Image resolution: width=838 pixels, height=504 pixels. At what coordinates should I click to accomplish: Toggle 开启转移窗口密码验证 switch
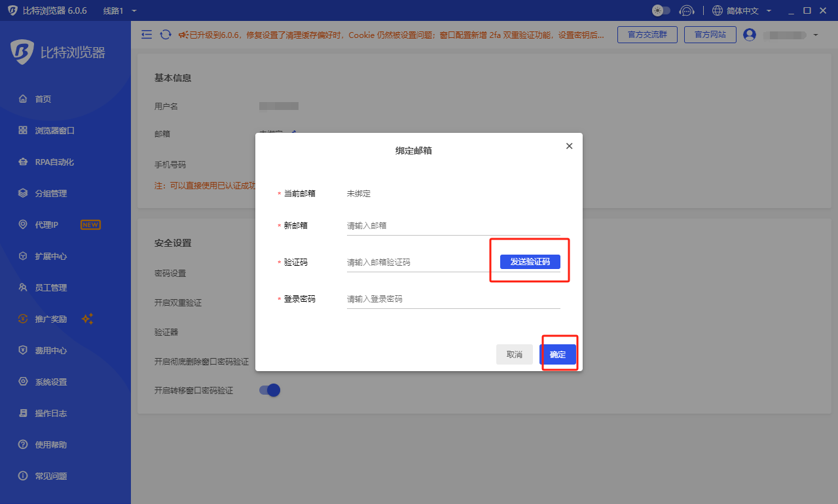[x=270, y=390]
